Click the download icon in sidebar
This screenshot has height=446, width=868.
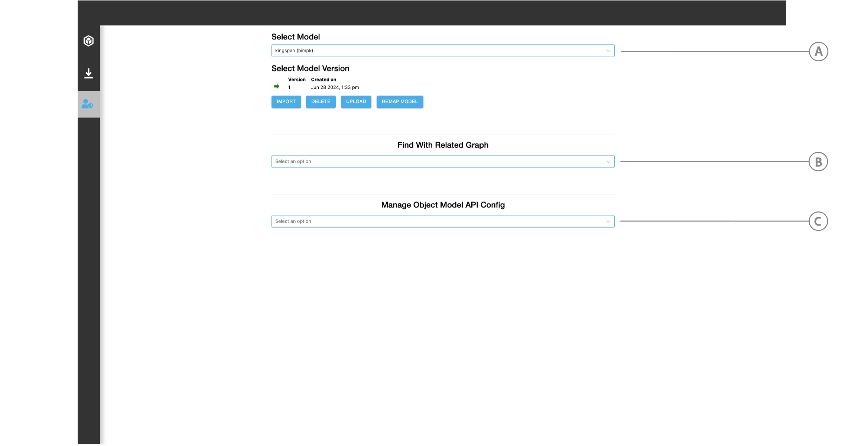[x=88, y=73]
